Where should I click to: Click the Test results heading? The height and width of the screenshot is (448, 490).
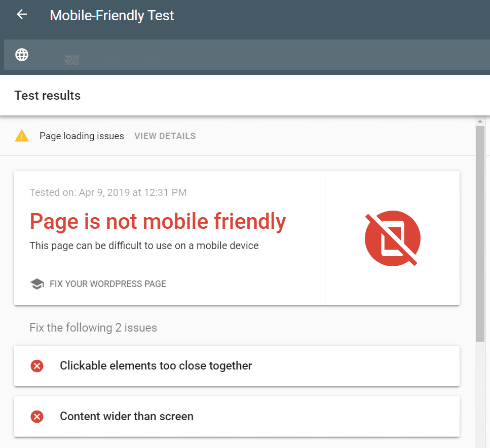coord(48,95)
